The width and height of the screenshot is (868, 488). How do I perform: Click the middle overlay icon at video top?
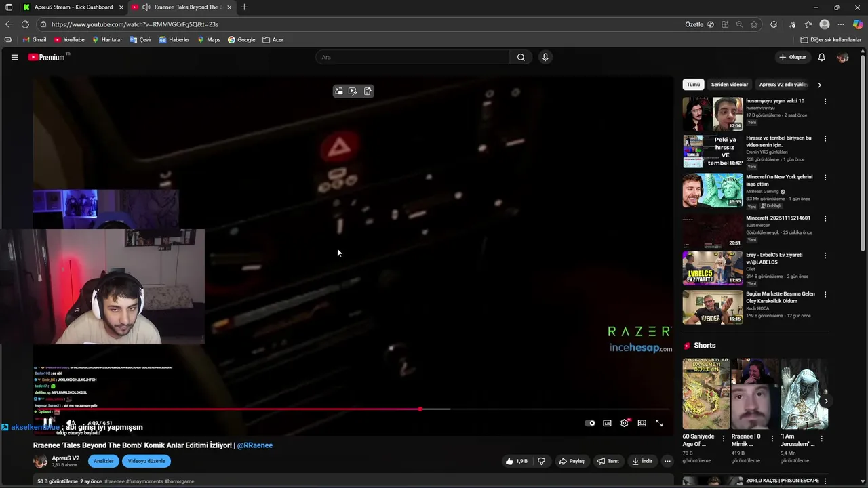pyautogui.click(x=353, y=91)
